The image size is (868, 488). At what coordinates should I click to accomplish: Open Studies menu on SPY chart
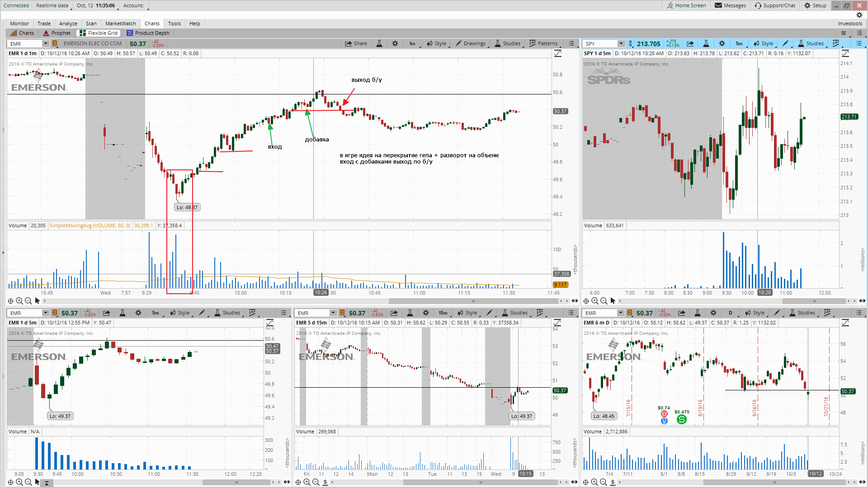[x=811, y=43]
